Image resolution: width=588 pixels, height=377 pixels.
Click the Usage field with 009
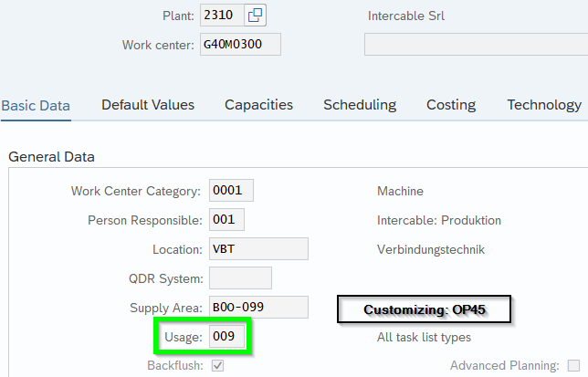coord(226,337)
